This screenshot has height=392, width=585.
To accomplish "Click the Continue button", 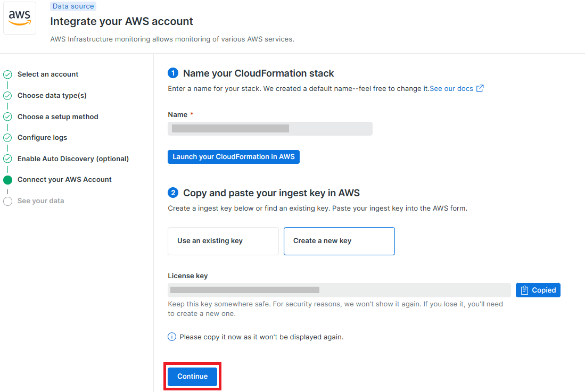I will pyautogui.click(x=193, y=377).
